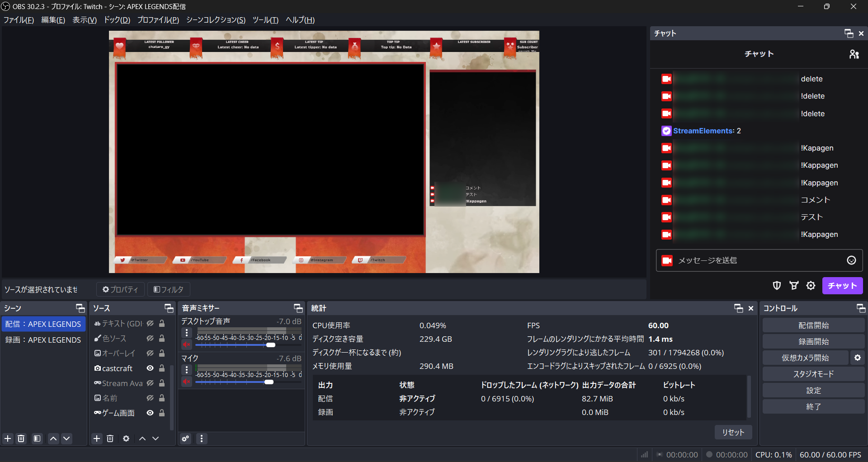Screen dimensions: 868x462
Task: Open channel points icon in chat
Action: tap(794, 286)
